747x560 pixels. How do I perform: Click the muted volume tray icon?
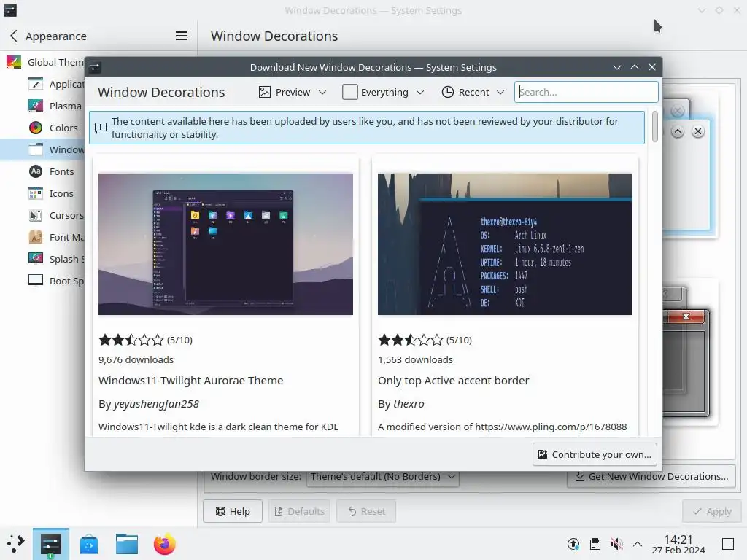pyautogui.click(x=616, y=544)
